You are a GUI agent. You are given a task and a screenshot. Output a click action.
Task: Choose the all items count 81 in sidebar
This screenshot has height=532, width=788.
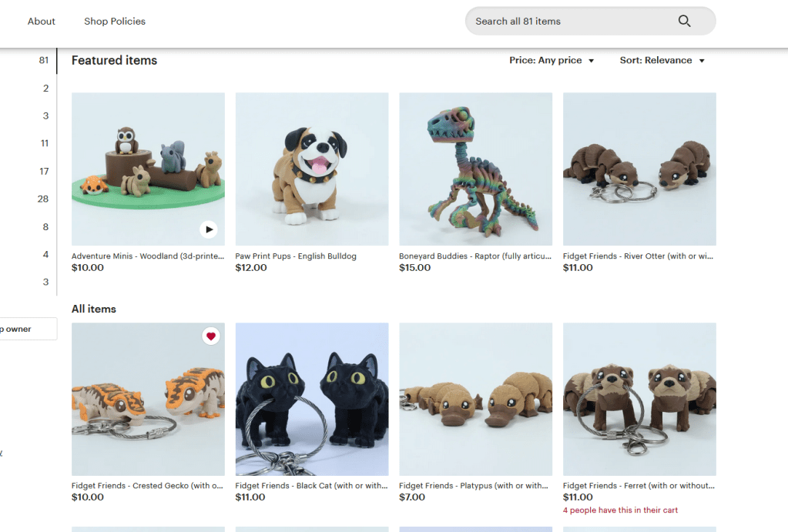click(44, 60)
